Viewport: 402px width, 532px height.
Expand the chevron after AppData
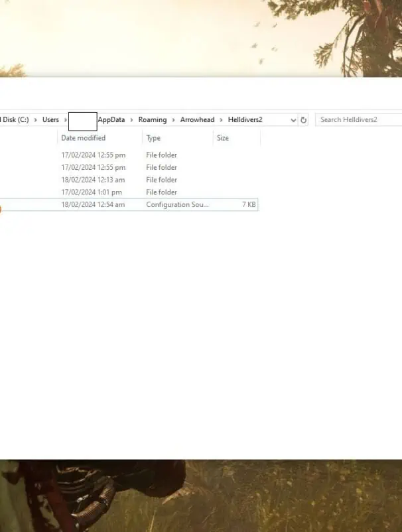(131, 120)
